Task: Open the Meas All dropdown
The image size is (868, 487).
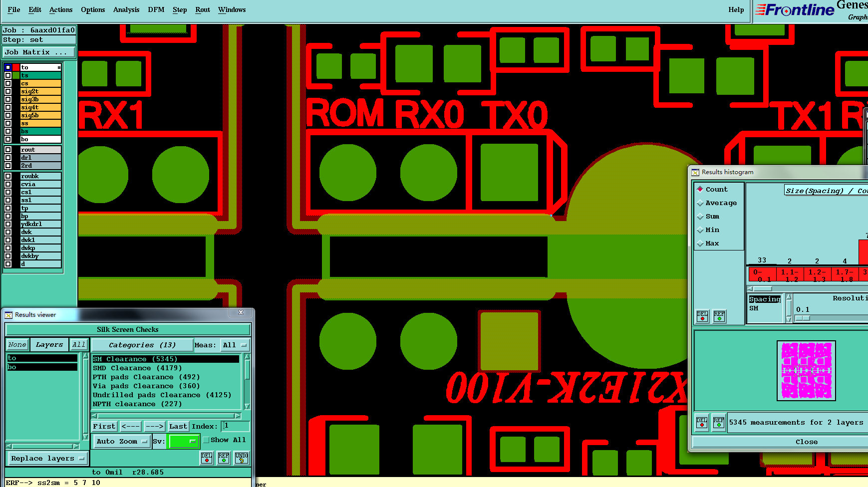Action: point(235,345)
